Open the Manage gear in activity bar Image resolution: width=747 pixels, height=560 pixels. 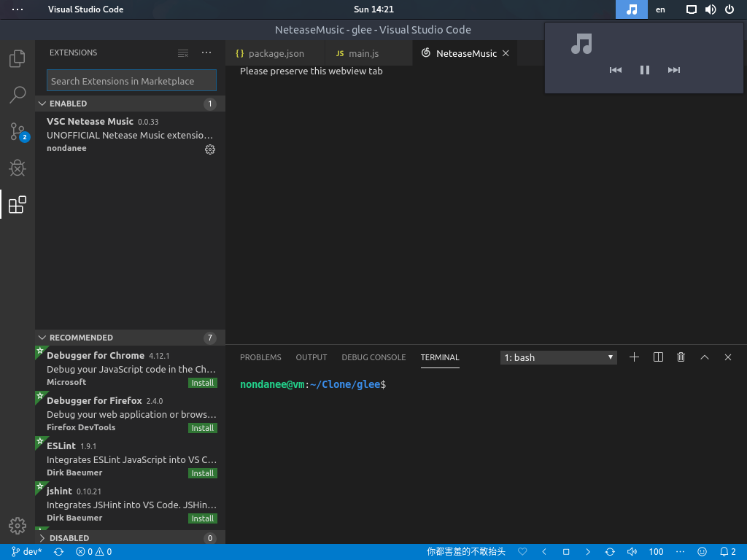18,526
